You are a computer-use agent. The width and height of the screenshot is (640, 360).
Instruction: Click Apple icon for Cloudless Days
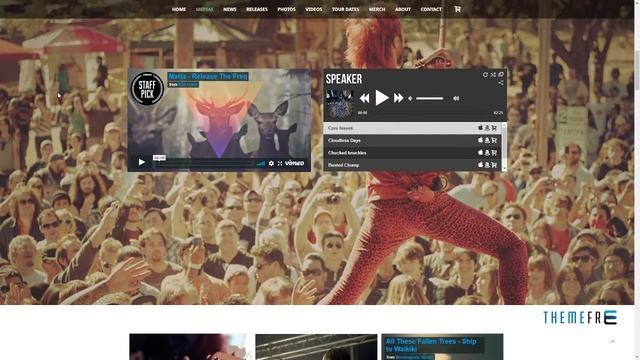pos(480,140)
